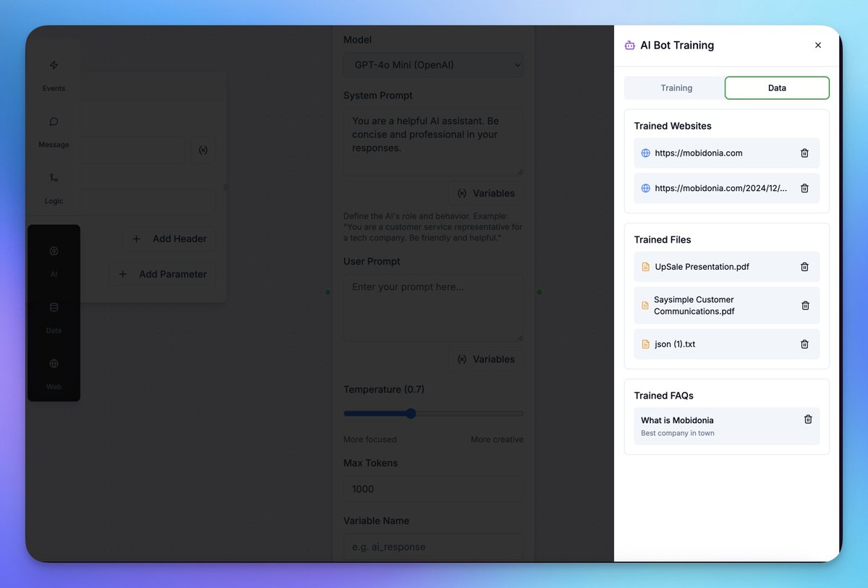Click into the User Prompt text area

(x=433, y=307)
